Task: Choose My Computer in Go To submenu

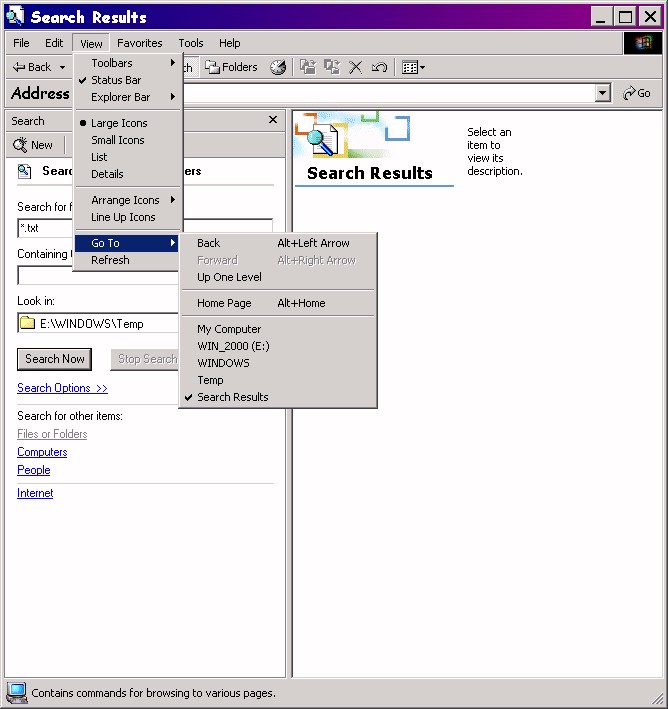Action: (x=278, y=329)
